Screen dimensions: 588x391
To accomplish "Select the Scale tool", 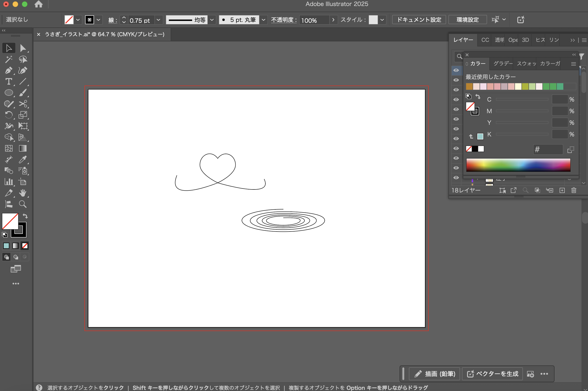I will click(x=23, y=115).
